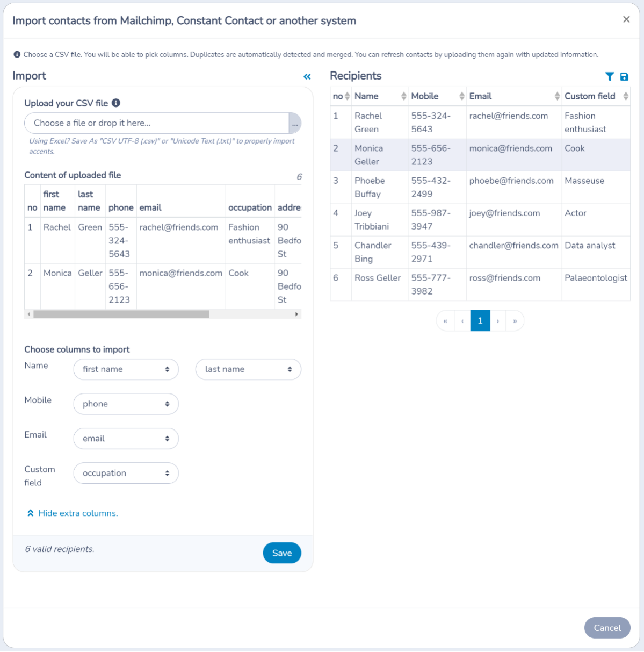This screenshot has width=644, height=652.
Task: Select the Monica Geller recipient row
Action: click(x=480, y=155)
